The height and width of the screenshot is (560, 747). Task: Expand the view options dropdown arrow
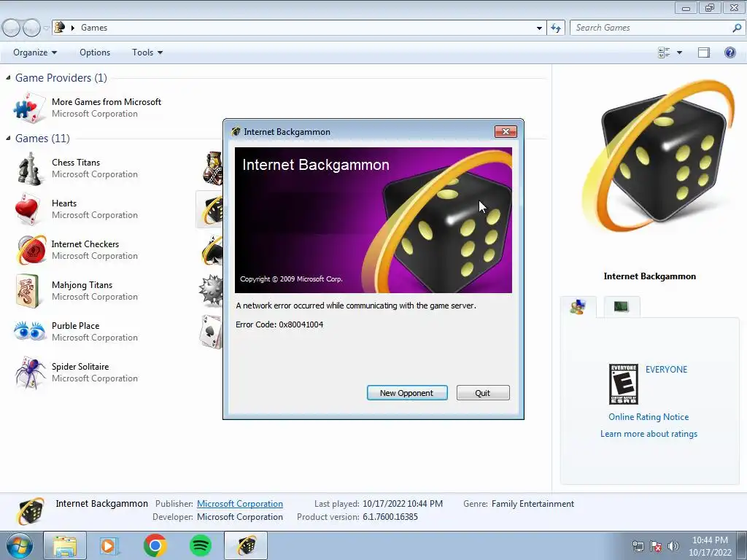[x=679, y=52]
